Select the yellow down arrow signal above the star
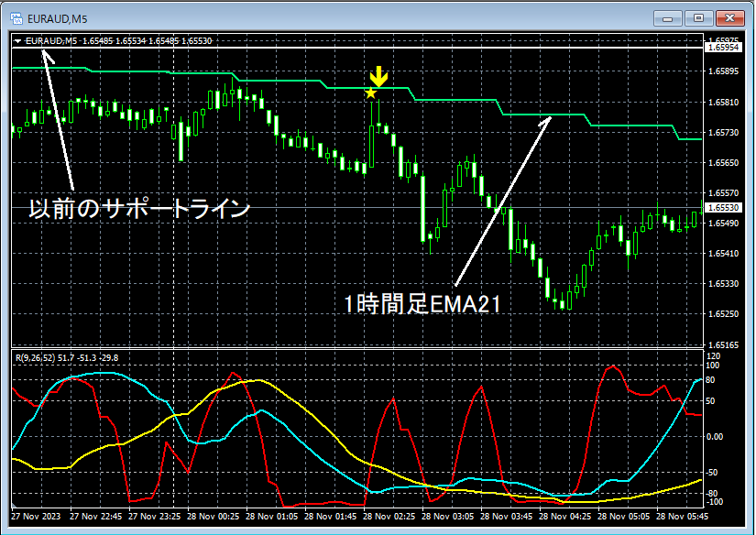756x535 pixels. click(378, 76)
